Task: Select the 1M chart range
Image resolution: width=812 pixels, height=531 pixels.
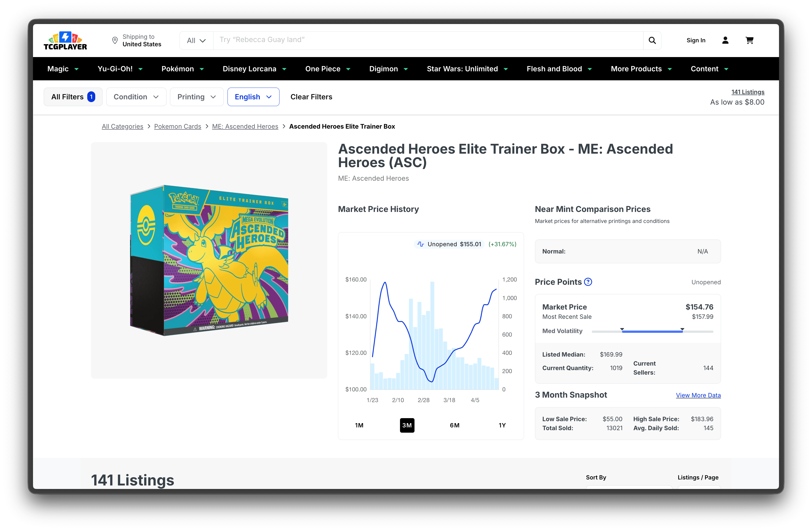Action: pos(359,425)
